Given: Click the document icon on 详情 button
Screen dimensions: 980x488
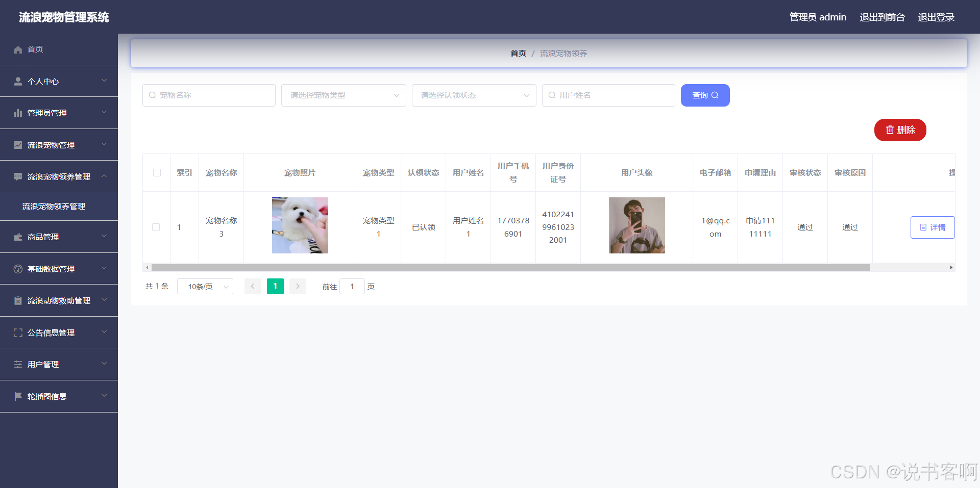Looking at the screenshot, I should click(x=923, y=227).
